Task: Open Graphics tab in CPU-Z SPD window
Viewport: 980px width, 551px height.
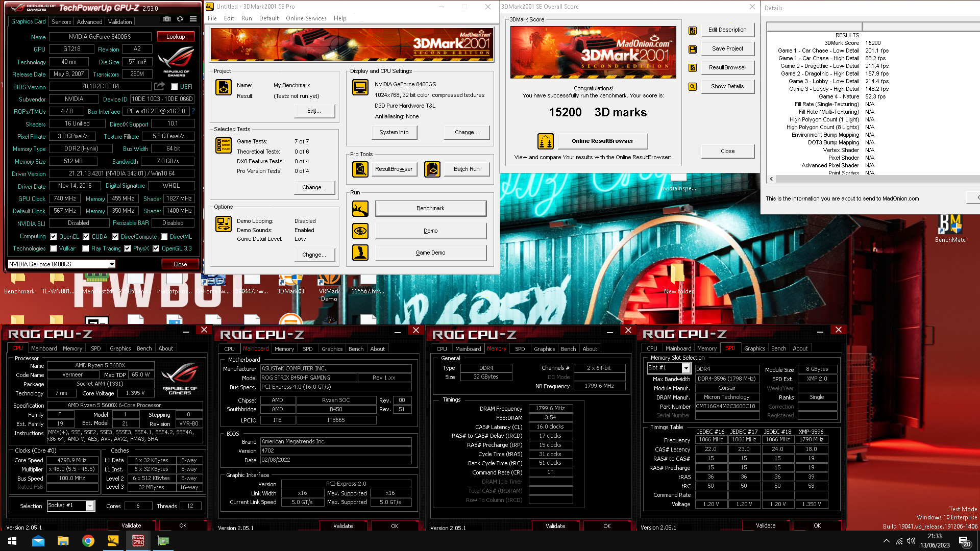Action: click(754, 348)
